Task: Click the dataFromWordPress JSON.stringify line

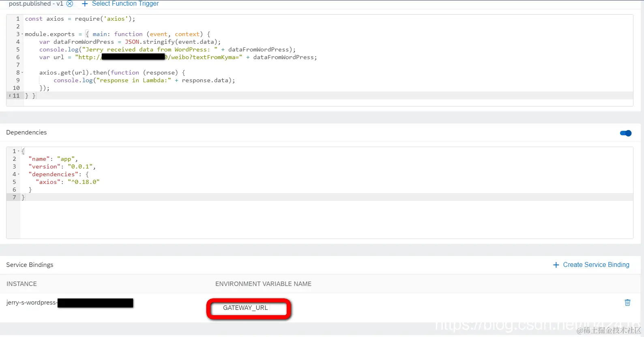Action: tap(130, 42)
